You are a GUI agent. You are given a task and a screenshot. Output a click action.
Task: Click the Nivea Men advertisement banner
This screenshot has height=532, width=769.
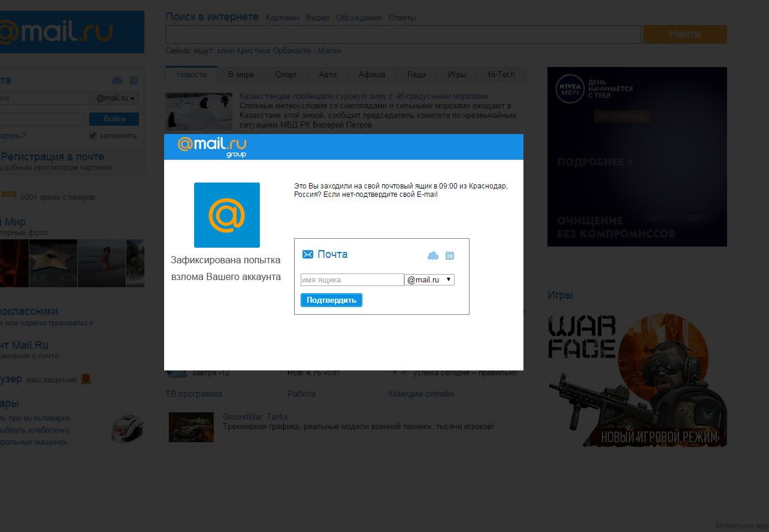point(637,157)
